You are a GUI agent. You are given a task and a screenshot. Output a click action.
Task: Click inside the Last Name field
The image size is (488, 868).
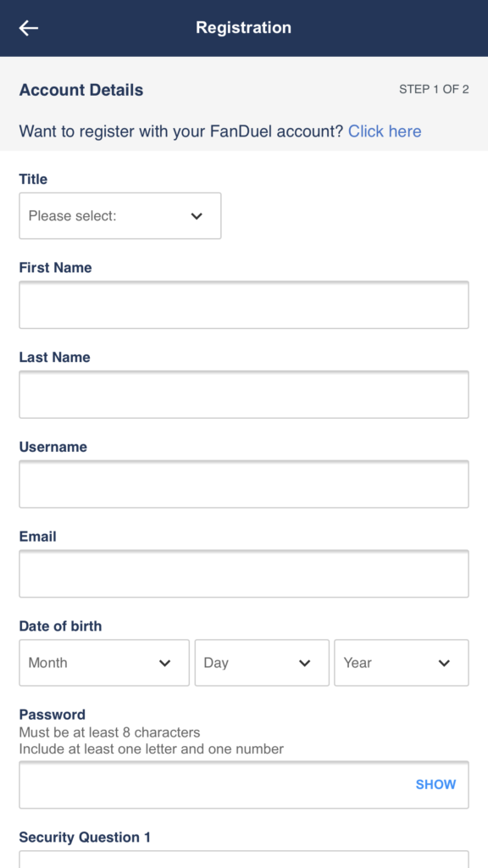pyautogui.click(x=244, y=394)
